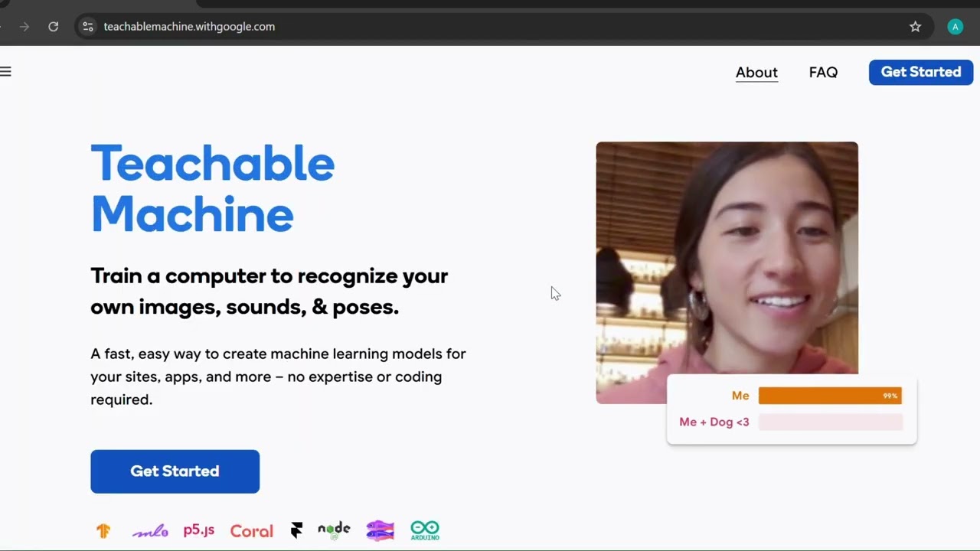Click the Arduino logo
980x551 pixels.
[425, 530]
